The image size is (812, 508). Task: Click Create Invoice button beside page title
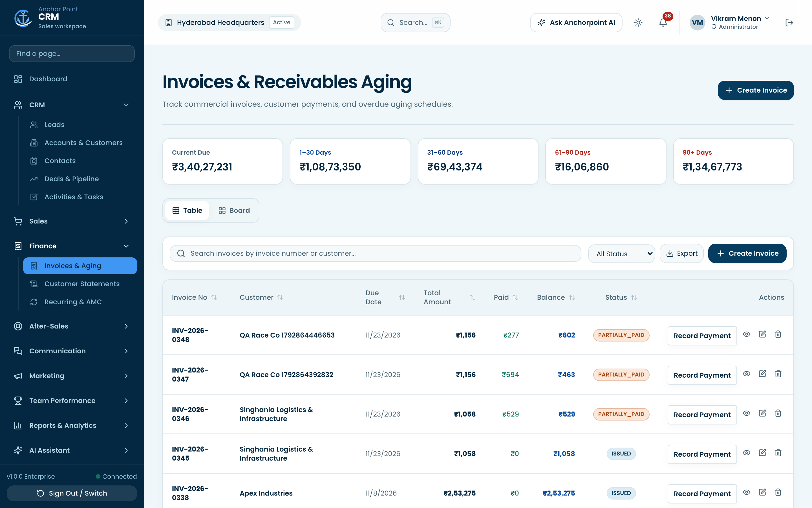point(756,90)
